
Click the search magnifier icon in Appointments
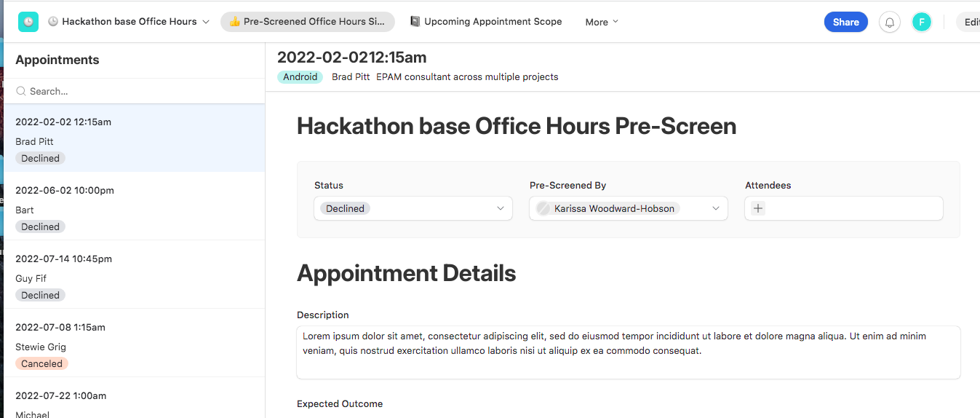21,92
